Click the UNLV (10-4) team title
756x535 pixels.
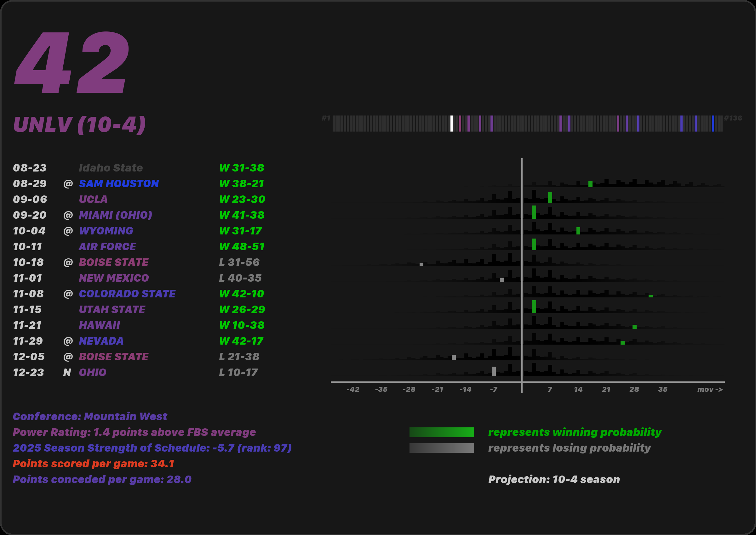tap(79, 125)
